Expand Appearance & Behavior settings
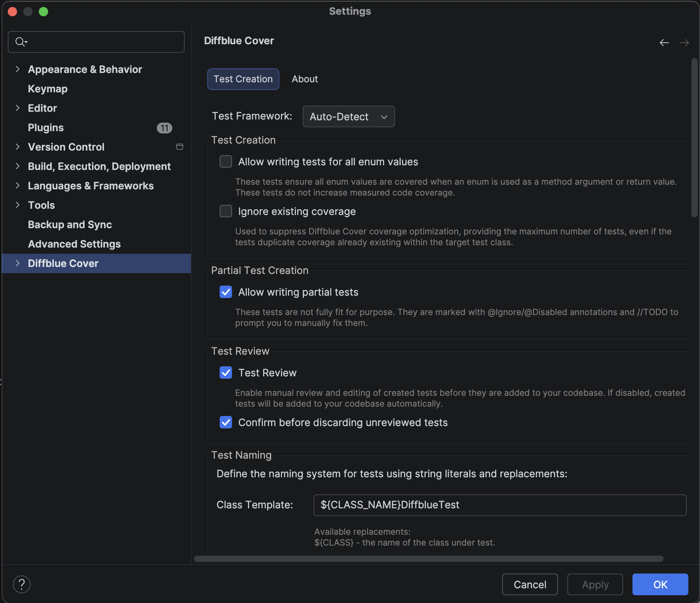 17,69
